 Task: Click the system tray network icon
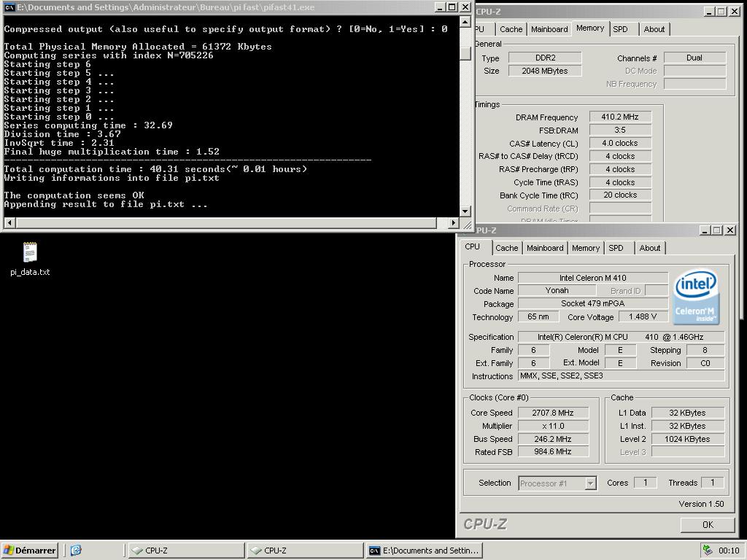pos(708,551)
